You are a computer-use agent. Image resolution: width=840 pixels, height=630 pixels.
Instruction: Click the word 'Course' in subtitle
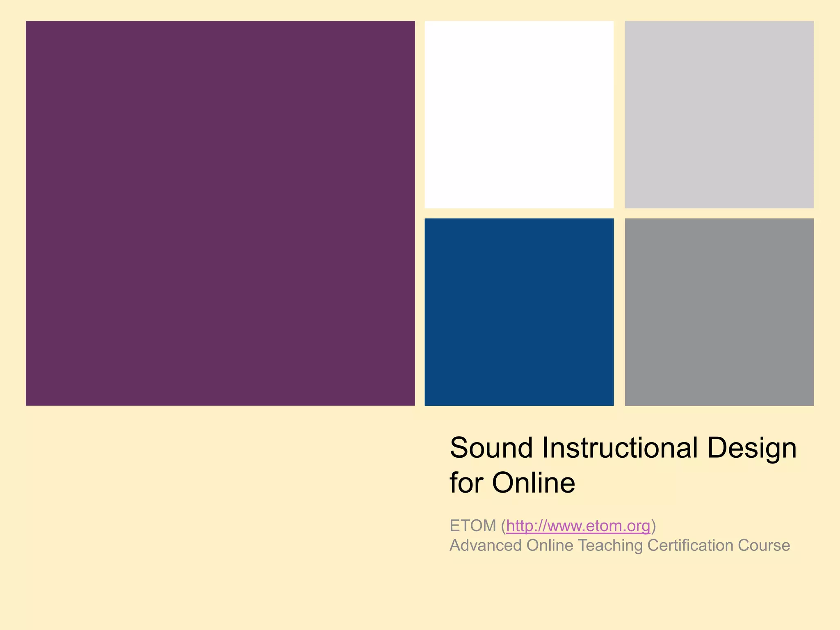pos(764,546)
